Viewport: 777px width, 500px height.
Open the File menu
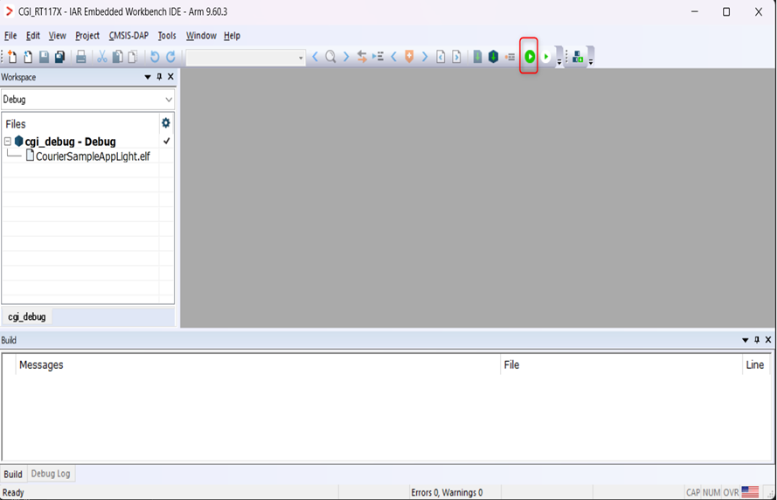point(10,36)
